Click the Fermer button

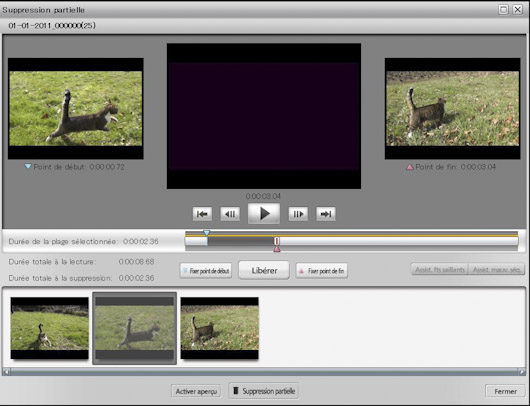pyautogui.click(x=505, y=391)
